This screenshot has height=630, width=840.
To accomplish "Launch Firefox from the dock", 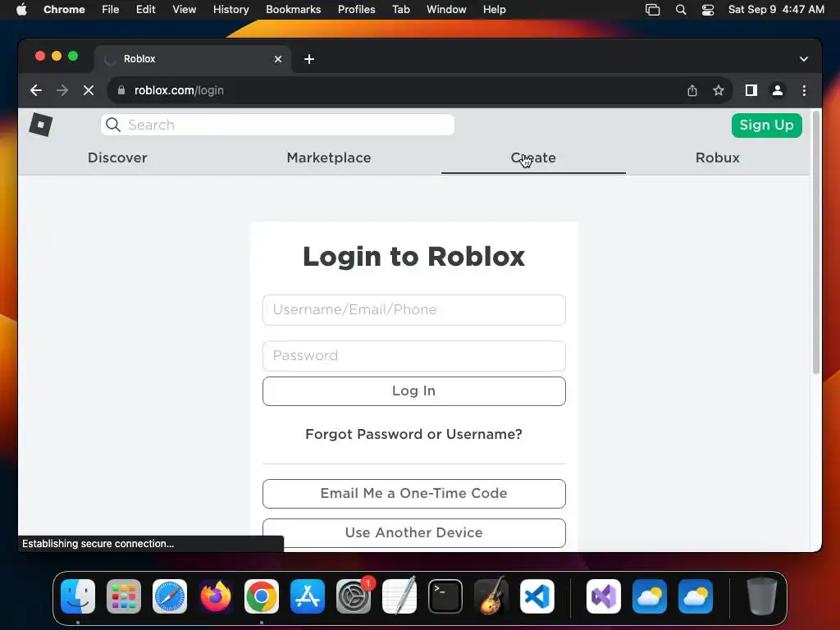I will coord(216,596).
